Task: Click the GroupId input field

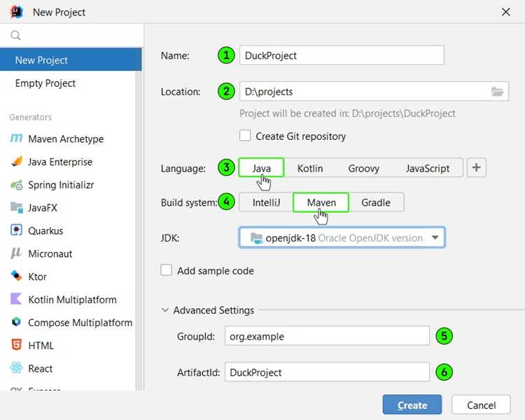Action: pyautogui.click(x=327, y=336)
